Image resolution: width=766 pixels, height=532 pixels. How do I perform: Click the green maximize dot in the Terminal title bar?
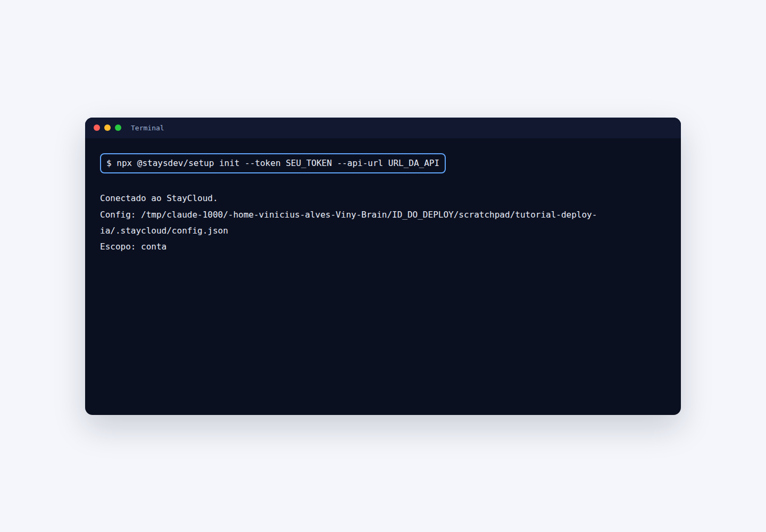pos(118,128)
